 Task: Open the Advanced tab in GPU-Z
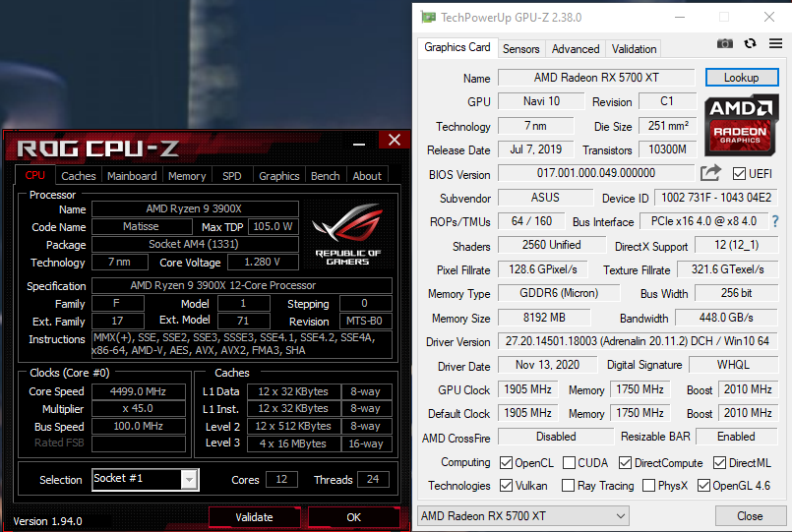pos(576,49)
